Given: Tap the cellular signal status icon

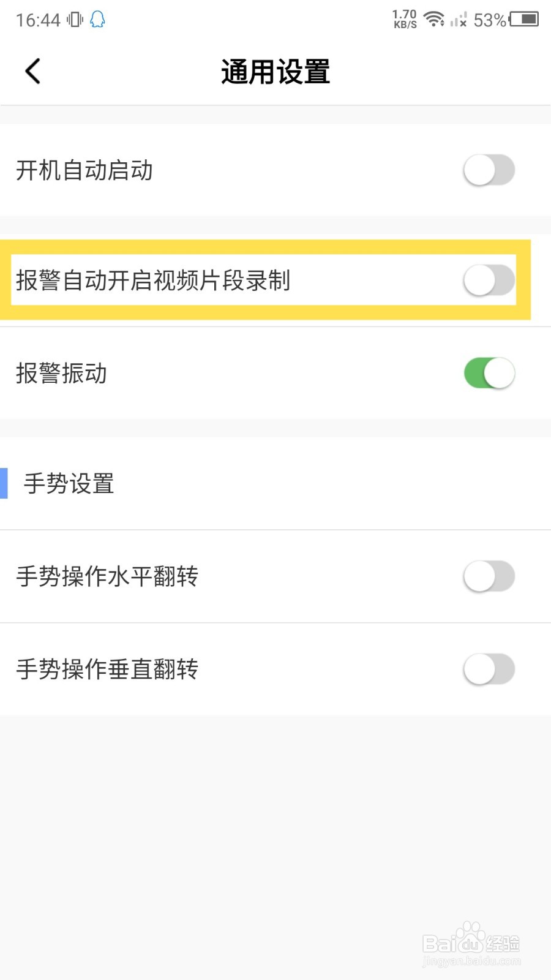Looking at the screenshot, I should 458,20.
